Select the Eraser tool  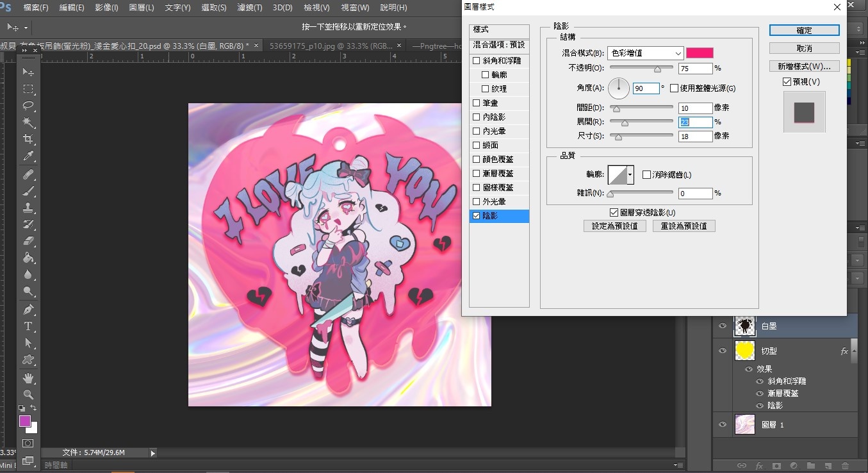28,242
